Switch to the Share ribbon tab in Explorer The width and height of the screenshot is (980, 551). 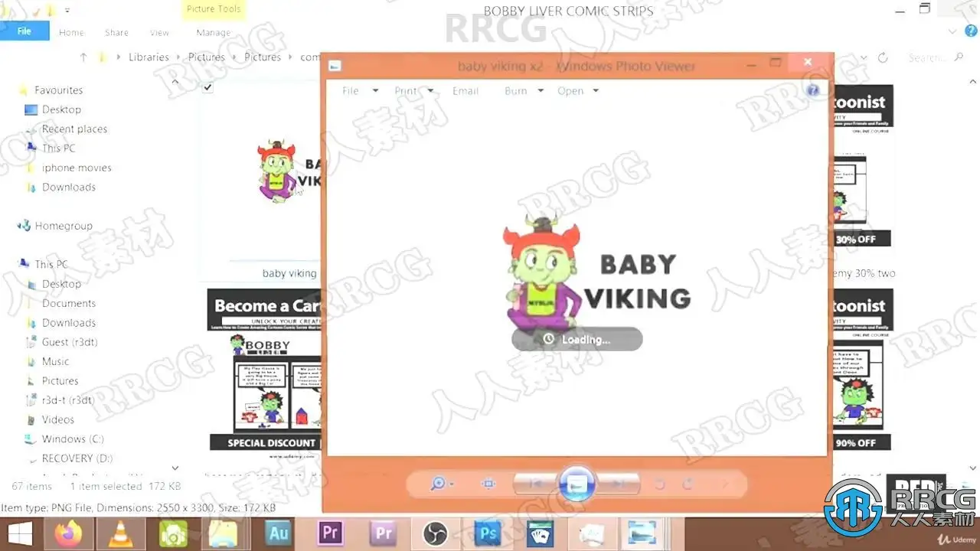[x=116, y=32]
